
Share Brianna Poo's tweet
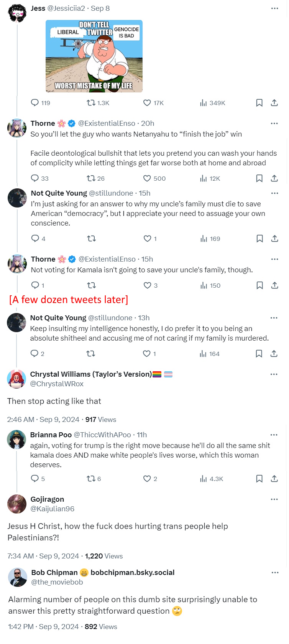click(x=274, y=479)
